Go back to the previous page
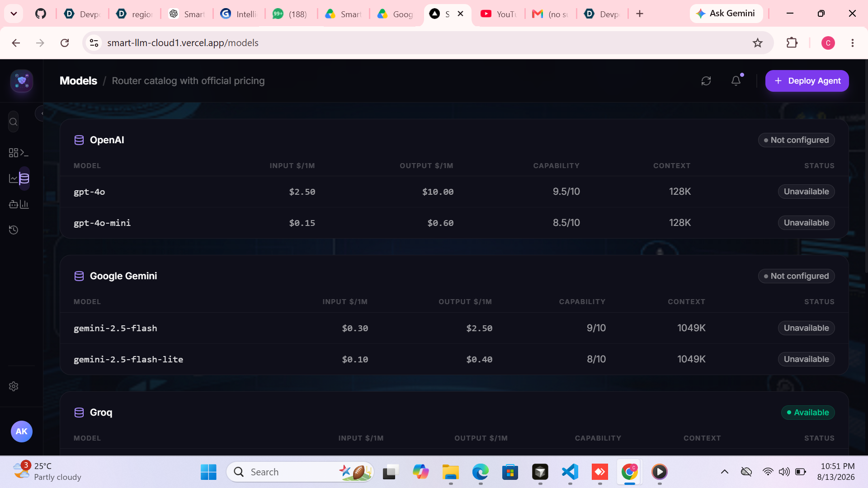 16,43
